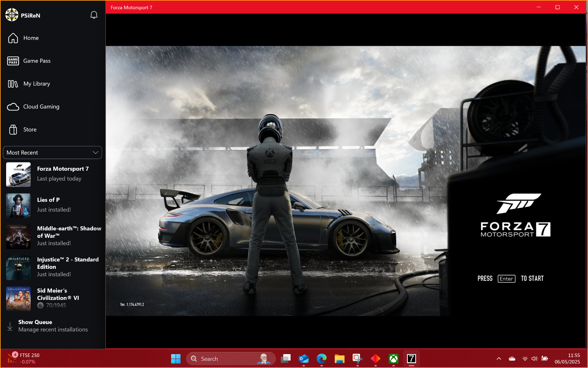Open the FTSE 250 widget
This screenshot has height=368, width=588.
(23, 359)
